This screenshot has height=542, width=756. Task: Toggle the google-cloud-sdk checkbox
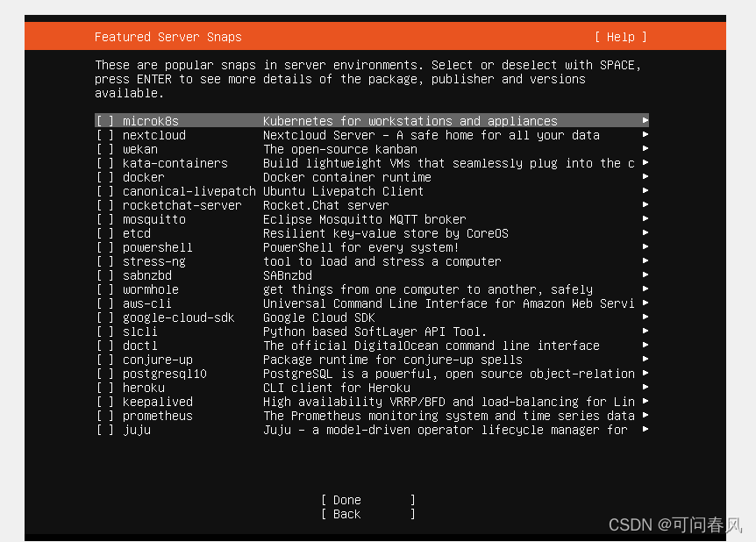click(x=105, y=317)
